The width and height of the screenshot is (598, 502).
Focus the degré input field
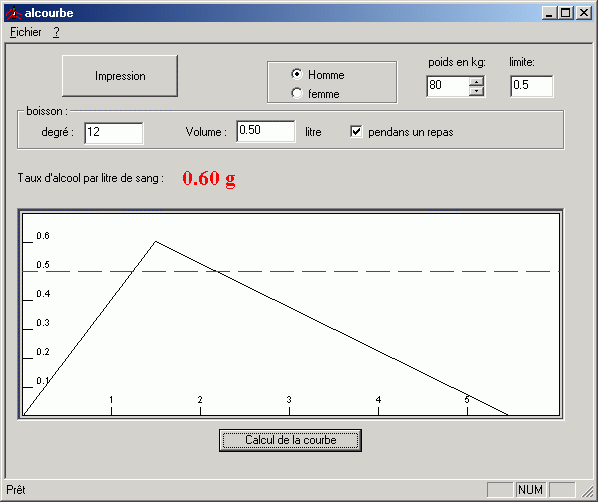(x=114, y=133)
